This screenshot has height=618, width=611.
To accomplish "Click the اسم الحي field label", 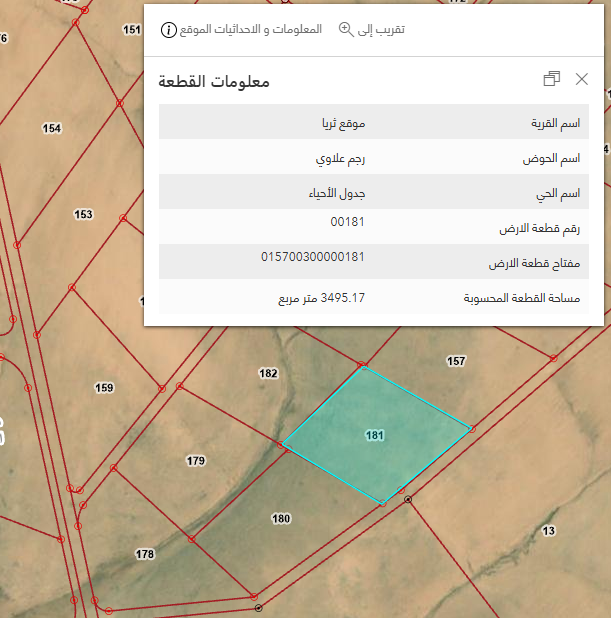I will [558, 194].
